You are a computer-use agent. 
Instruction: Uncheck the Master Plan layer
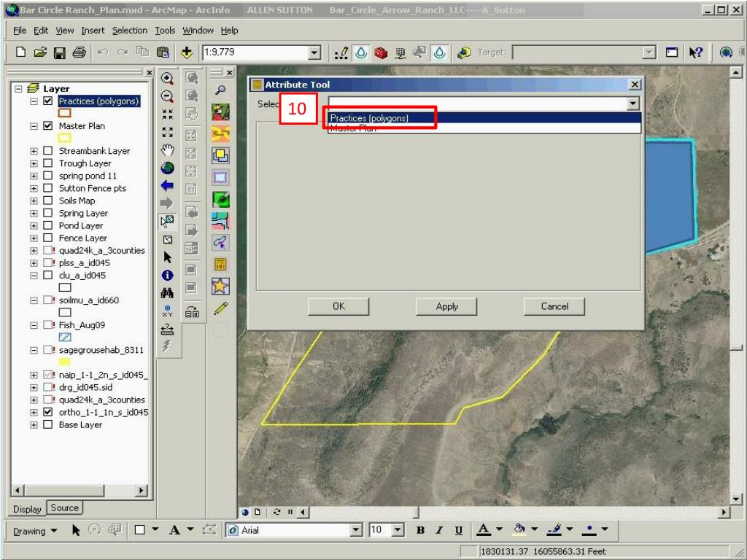tap(47, 125)
